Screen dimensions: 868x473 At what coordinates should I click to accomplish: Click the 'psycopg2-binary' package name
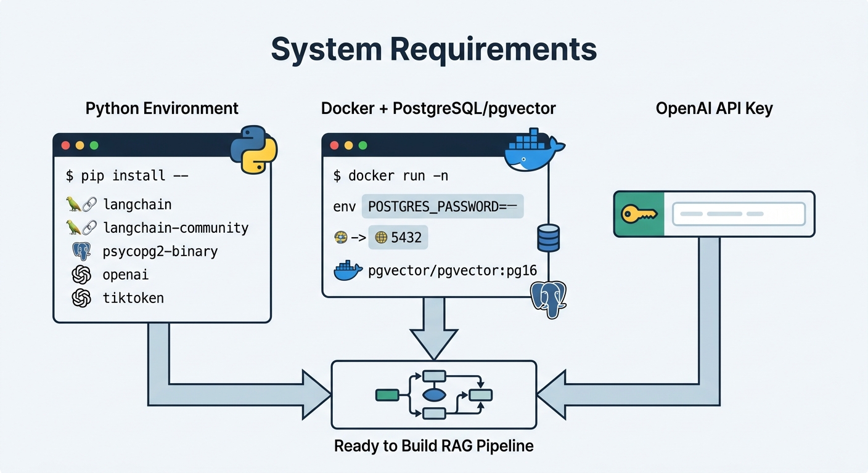click(x=160, y=252)
